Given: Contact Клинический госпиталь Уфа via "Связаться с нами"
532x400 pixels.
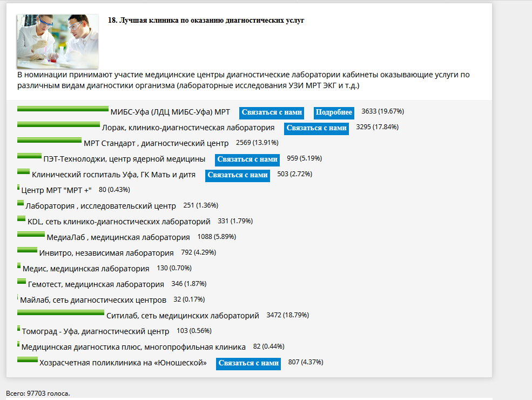Looking at the screenshot, I should (238, 175).
